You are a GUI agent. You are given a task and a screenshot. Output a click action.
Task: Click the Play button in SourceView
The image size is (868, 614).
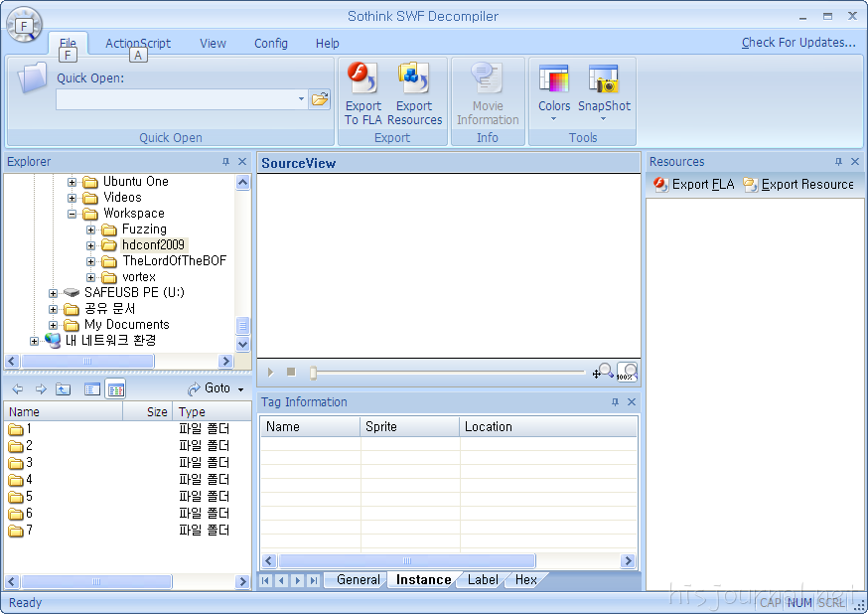pos(271,372)
